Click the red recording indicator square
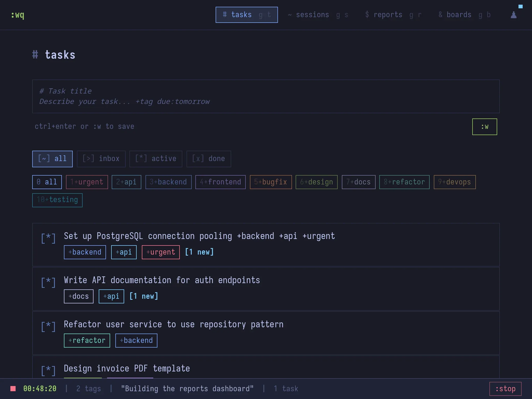The height and width of the screenshot is (399, 532). (13, 389)
